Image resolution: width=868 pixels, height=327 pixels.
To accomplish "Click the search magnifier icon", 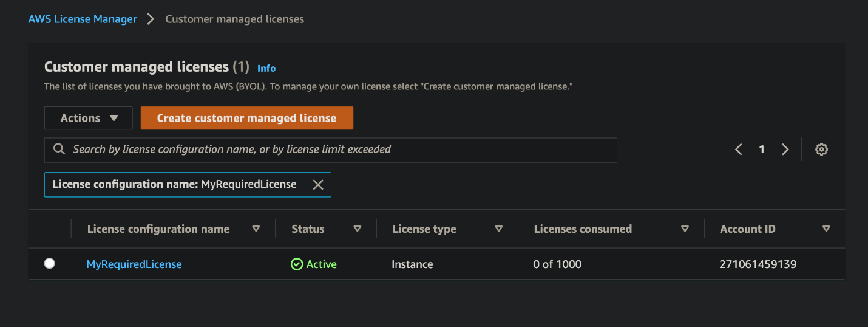I will (x=59, y=150).
